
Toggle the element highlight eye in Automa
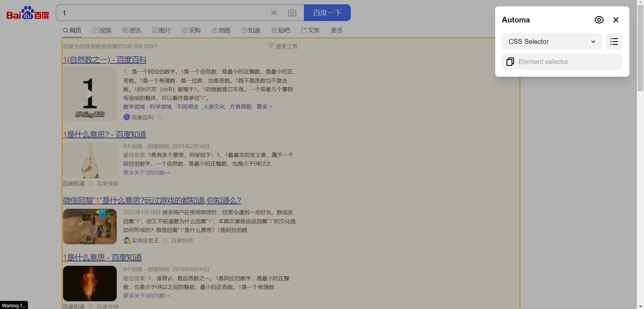599,19
